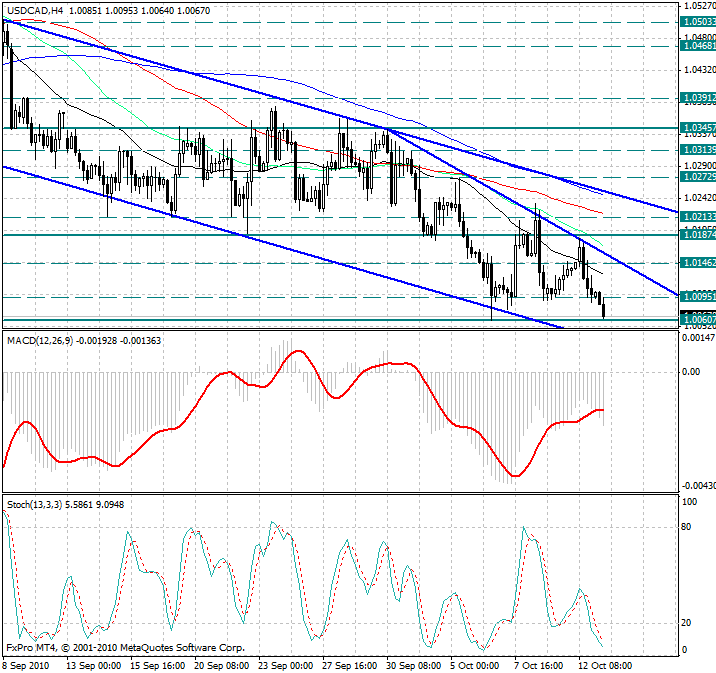Click the 8 Sep 2010 date label

(x=26, y=666)
